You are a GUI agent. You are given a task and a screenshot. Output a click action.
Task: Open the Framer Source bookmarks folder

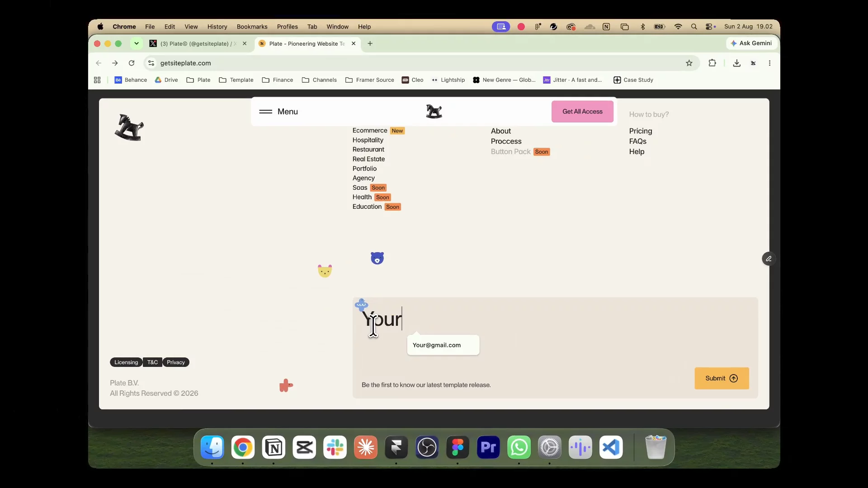click(370, 80)
